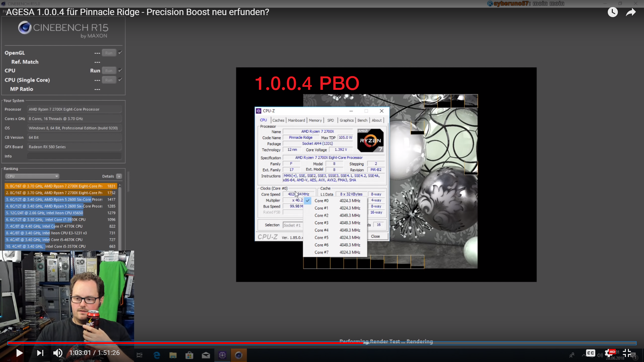Switch to the SPD tab in CPU-Z
Viewport: 644px width, 362px height.
click(x=331, y=120)
